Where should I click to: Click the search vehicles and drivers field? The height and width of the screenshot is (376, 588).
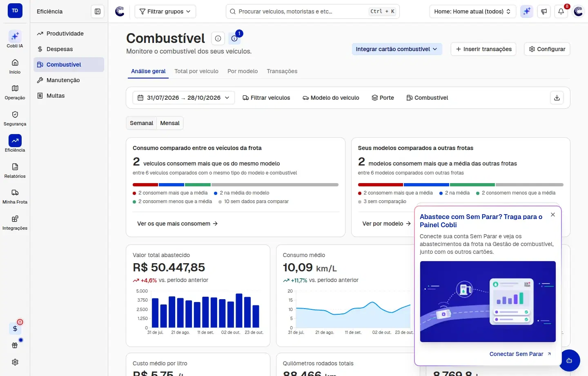point(313,11)
